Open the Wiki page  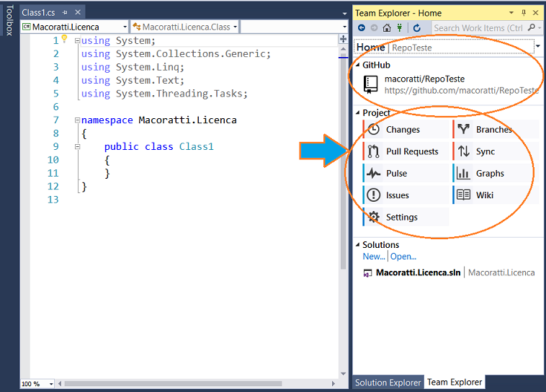pyautogui.click(x=496, y=195)
